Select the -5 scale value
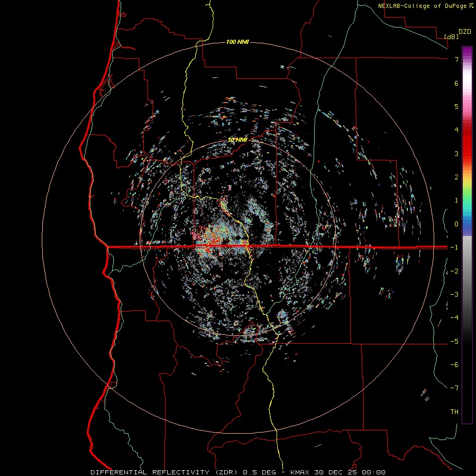476x476 pixels. coord(454,342)
